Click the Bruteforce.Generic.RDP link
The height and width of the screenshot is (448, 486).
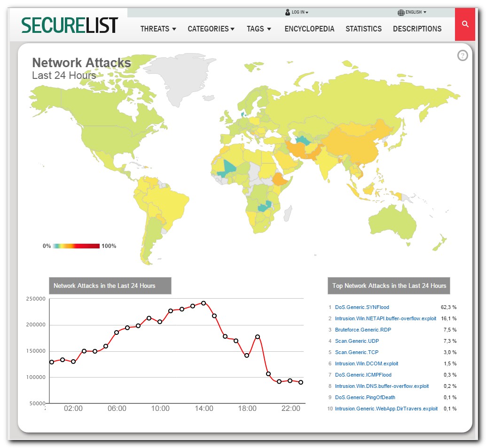(363, 330)
